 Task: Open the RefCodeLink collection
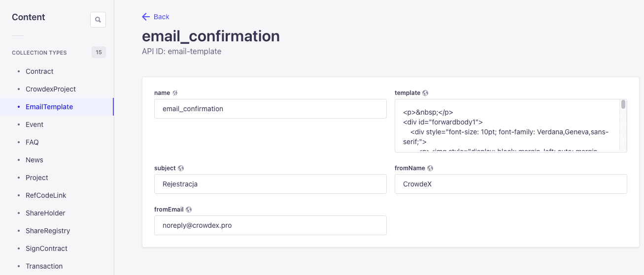(46, 195)
